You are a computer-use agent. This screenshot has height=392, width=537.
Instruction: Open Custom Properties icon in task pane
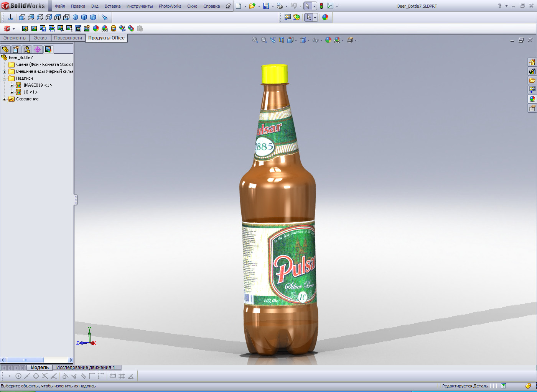click(532, 108)
